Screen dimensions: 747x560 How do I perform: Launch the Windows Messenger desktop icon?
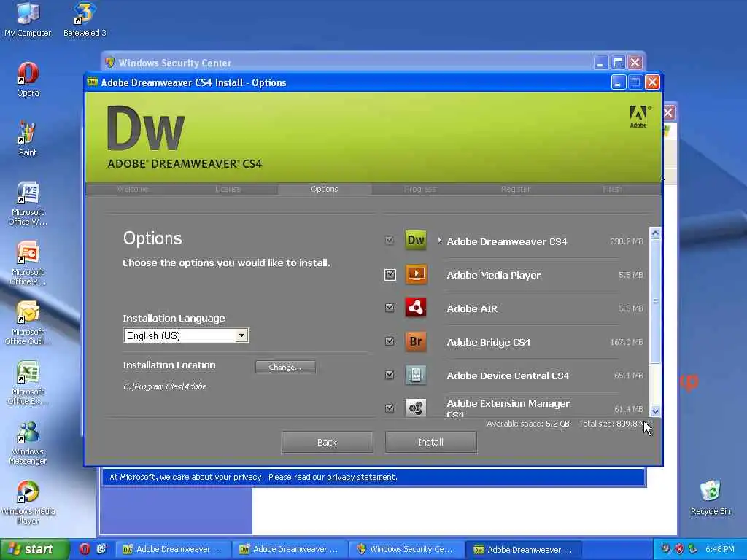(28, 443)
